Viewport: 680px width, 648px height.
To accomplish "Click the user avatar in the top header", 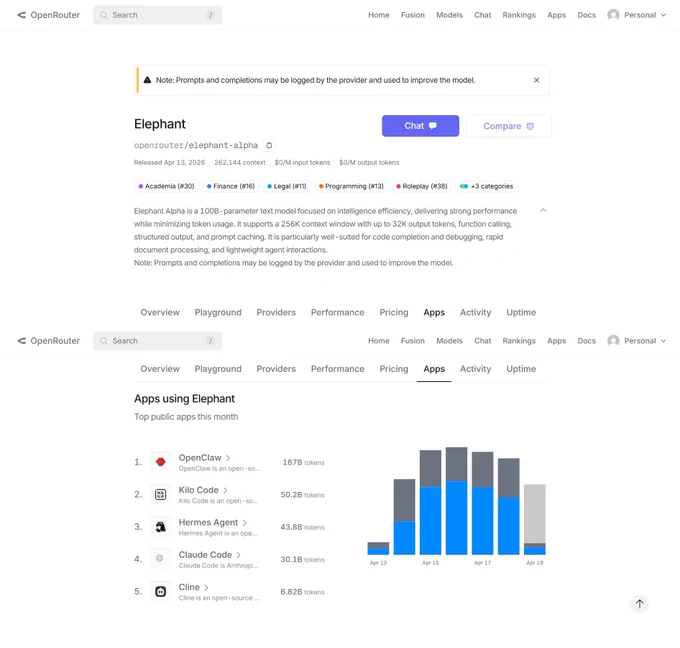I will click(613, 15).
